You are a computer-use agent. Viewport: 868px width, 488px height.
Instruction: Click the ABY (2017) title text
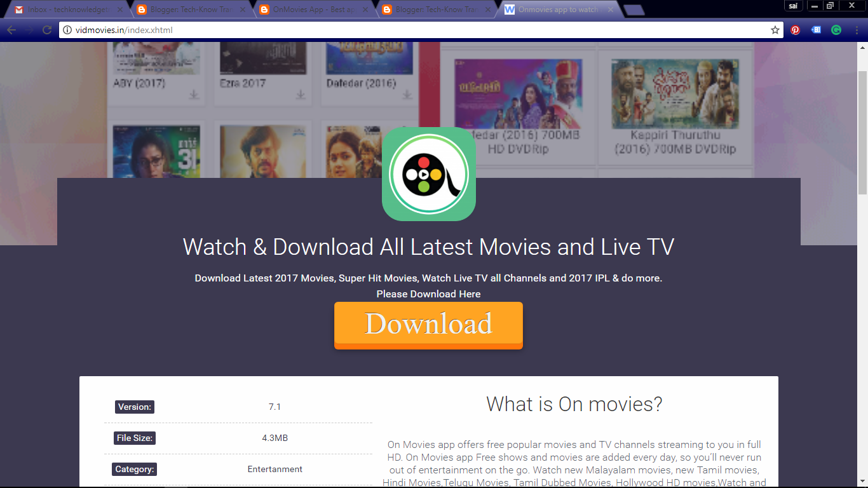[x=139, y=83]
